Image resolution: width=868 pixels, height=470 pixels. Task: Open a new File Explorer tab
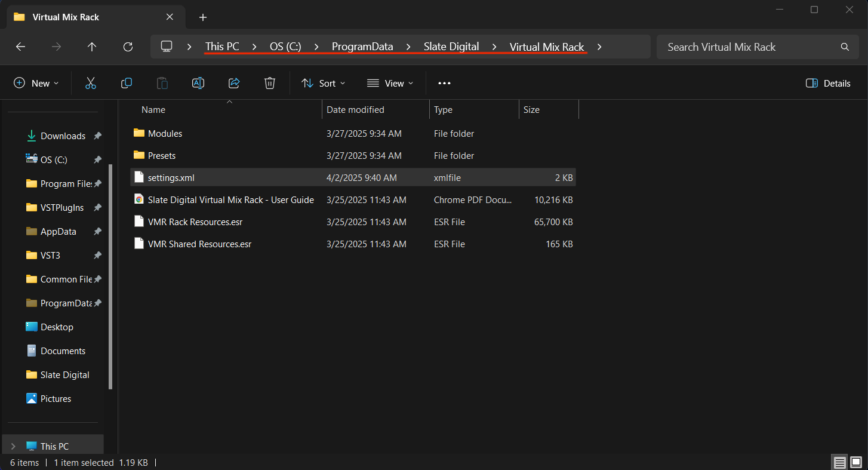click(x=203, y=17)
